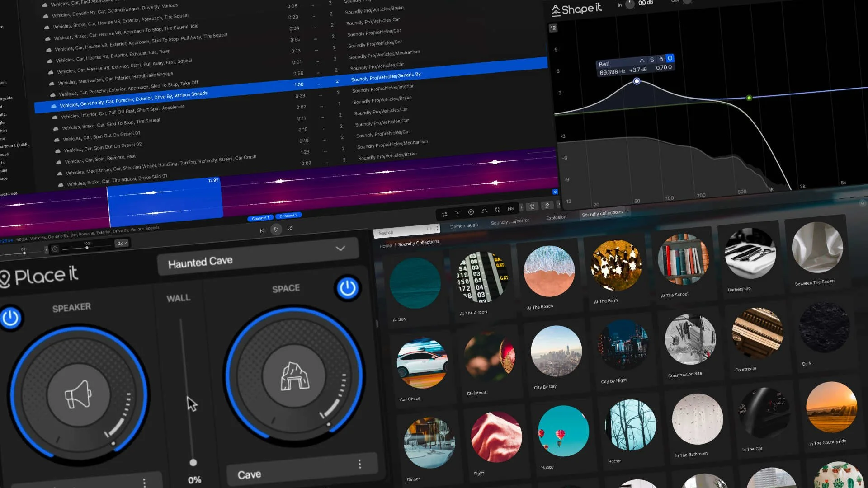Open the Cave preset options menu

click(x=360, y=464)
